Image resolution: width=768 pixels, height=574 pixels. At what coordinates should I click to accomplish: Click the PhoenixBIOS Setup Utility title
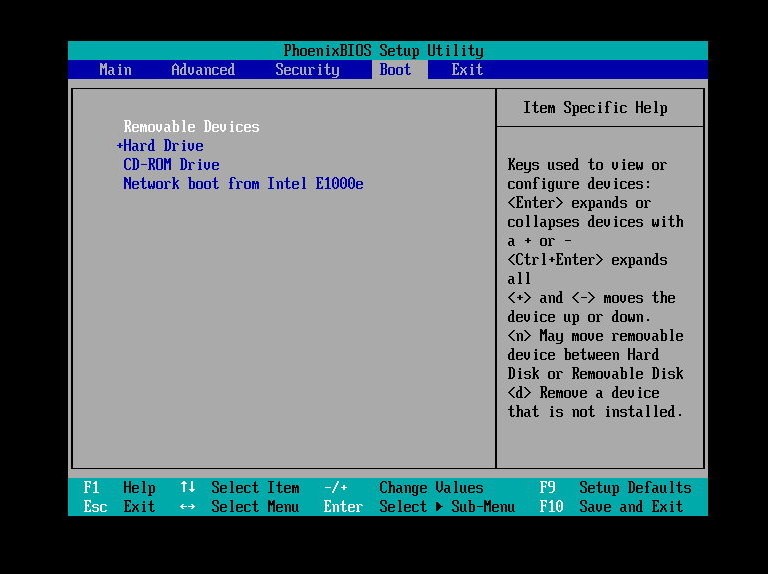pos(383,51)
